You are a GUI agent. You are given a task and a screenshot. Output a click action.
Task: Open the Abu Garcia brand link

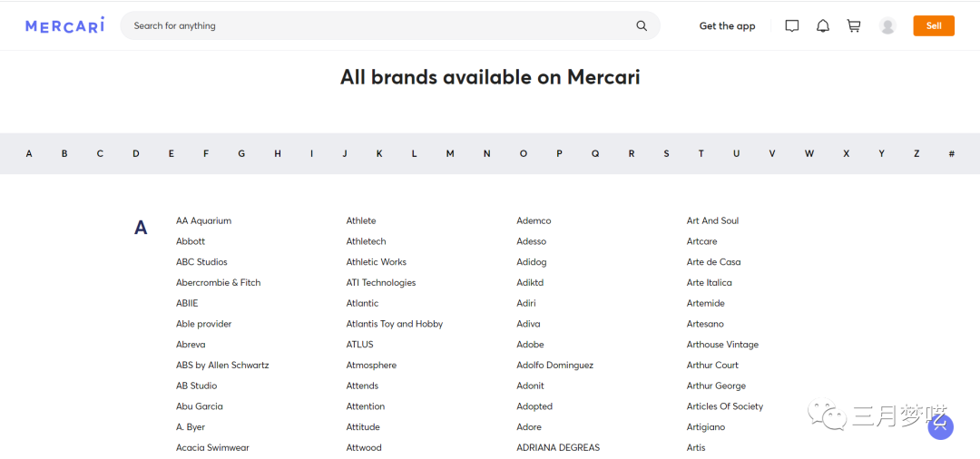(200, 406)
